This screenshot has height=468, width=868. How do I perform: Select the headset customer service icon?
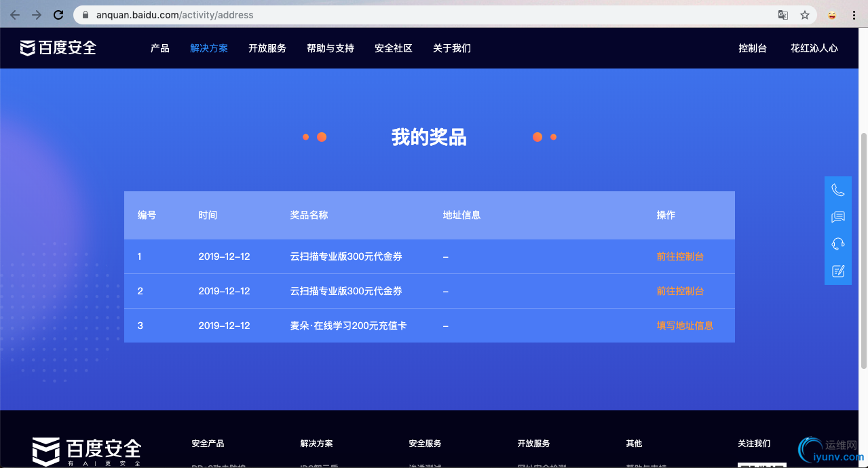click(x=837, y=243)
